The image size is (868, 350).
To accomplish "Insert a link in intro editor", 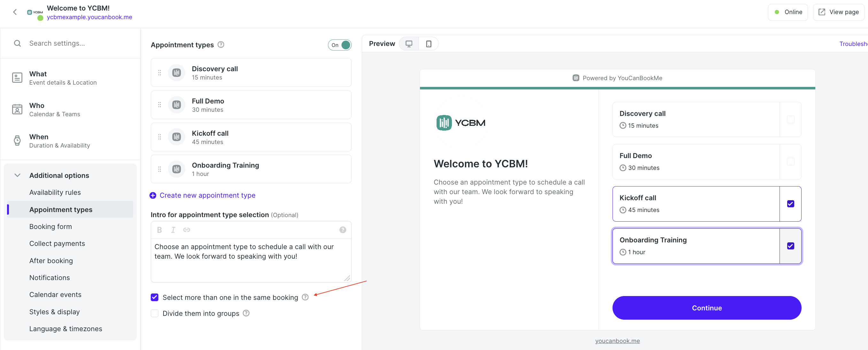I will [x=187, y=230].
